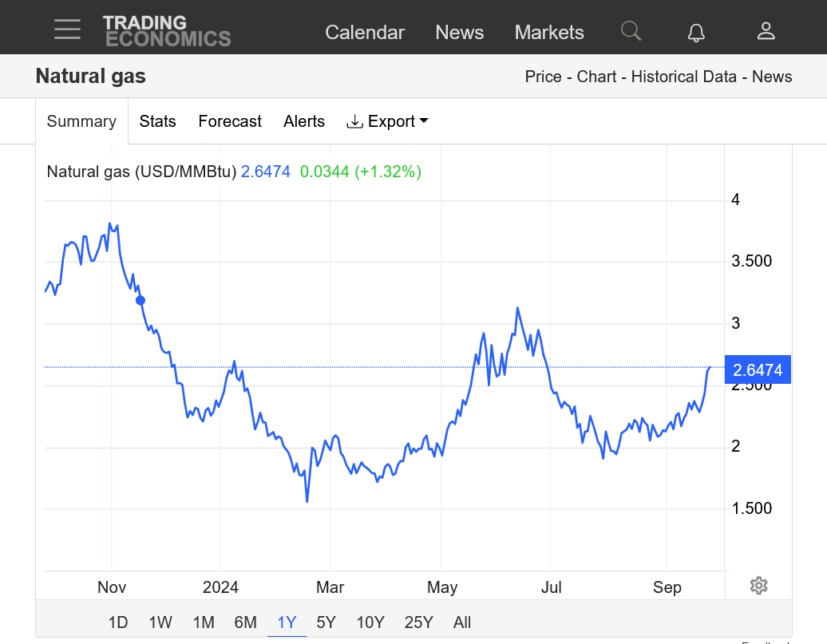Image resolution: width=827 pixels, height=644 pixels.
Task: Open the hamburger navigation menu
Action: pyautogui.click(x=67, y=29)
